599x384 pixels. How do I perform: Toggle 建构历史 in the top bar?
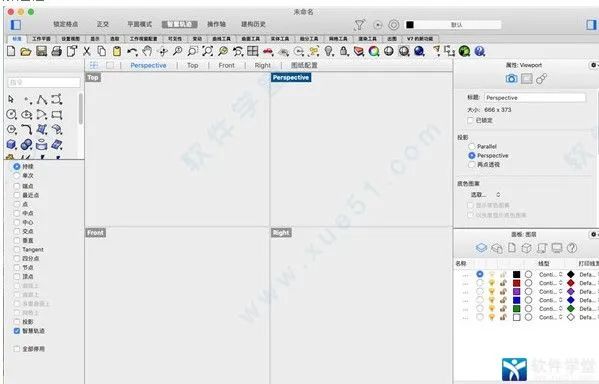pyautogui.click(x=253, y=24)
